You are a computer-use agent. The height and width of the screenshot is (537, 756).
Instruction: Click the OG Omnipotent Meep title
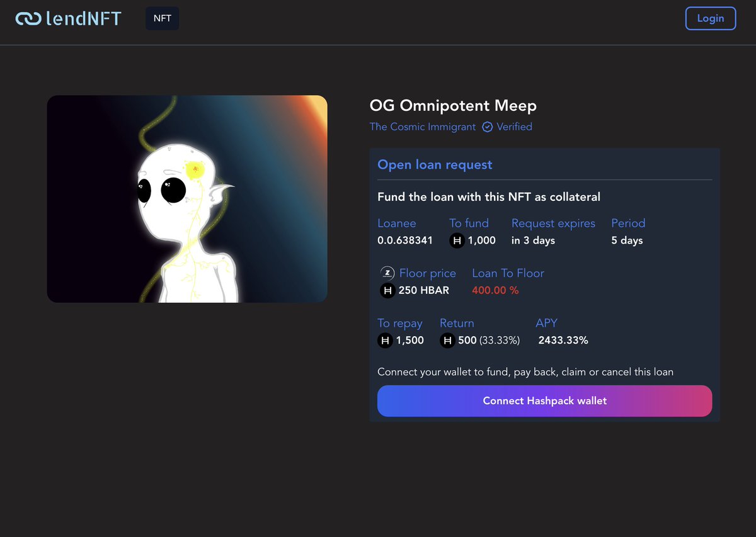click(x=453, y=106)
